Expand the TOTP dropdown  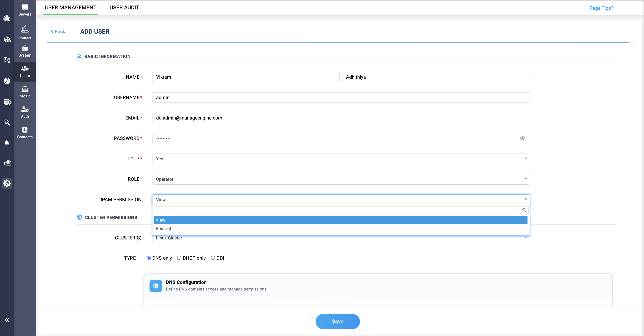click(341, 159)
